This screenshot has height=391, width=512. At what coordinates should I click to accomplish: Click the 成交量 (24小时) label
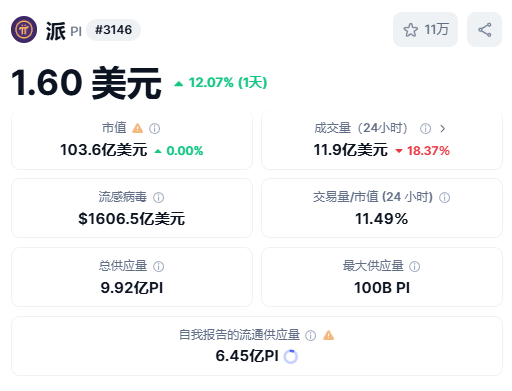[x=361, y=128]
